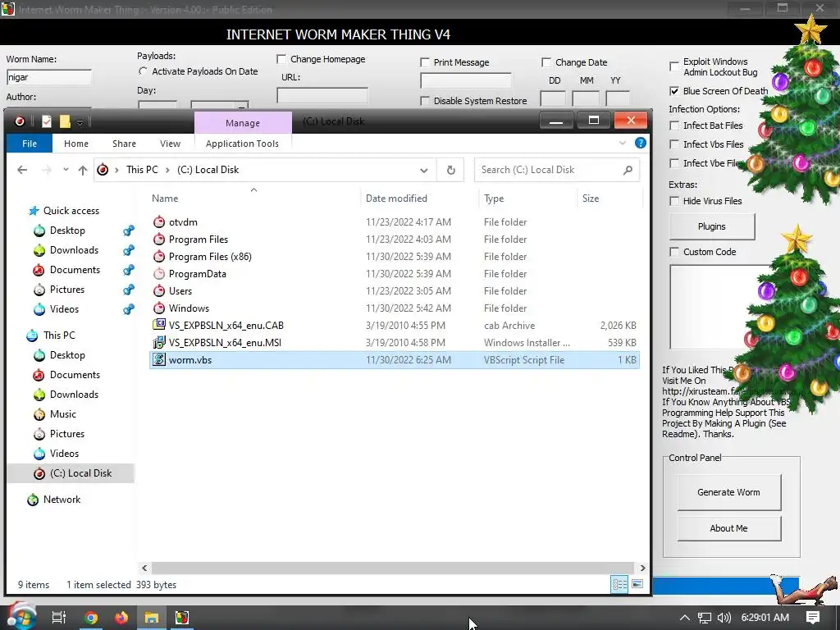Enable Disable System Restore checkbox
840x630 pixels.
click(425, 101)
